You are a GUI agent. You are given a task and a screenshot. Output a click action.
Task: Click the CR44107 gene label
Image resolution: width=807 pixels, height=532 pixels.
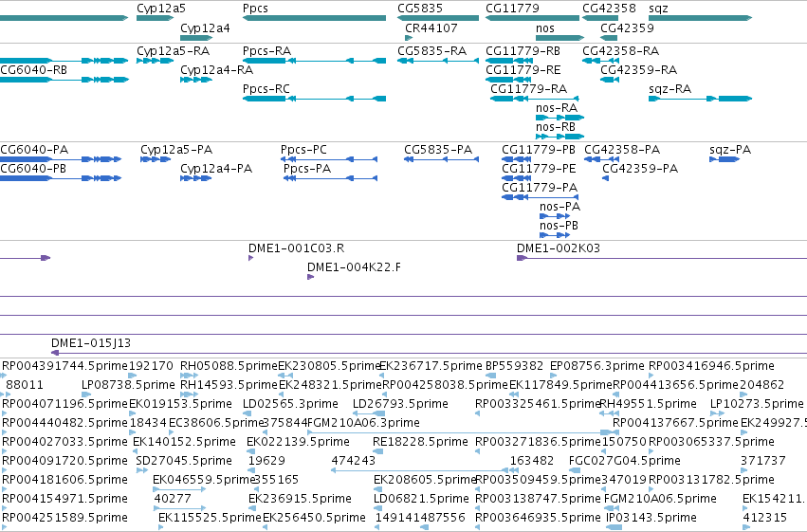click(x=431, y=28)
